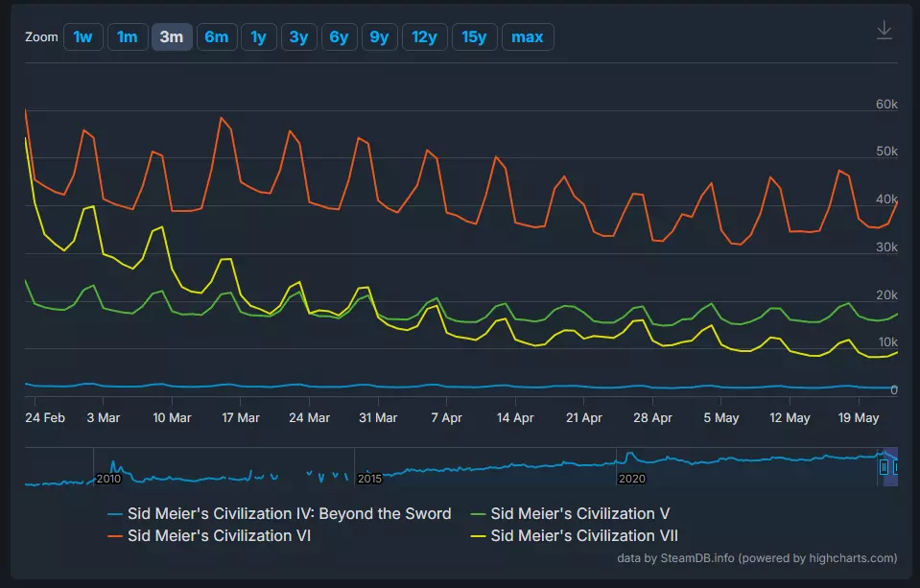
Task: Hide the Civilization VII series in legend
Action: point(575,536)
